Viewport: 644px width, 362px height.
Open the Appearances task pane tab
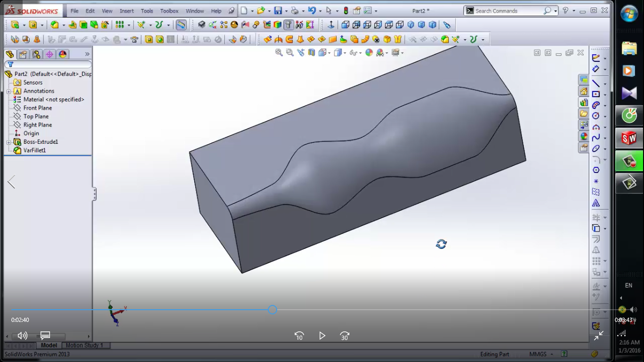[x=584, y=136]
